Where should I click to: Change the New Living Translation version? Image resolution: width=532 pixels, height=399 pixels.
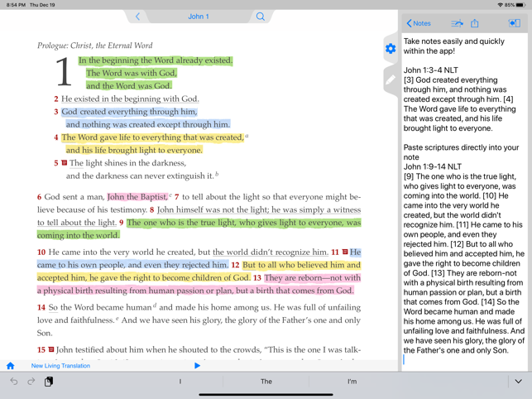click(x=60, y=366)
